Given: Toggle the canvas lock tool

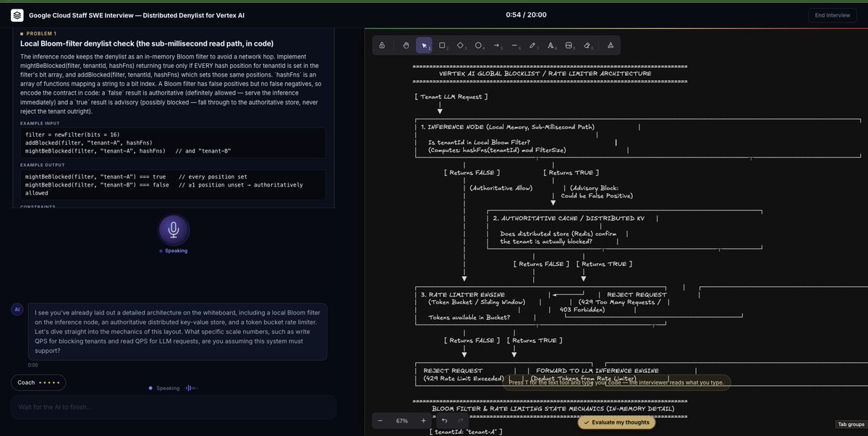Looking at the screenshot, I should click(x=382, y=46).
